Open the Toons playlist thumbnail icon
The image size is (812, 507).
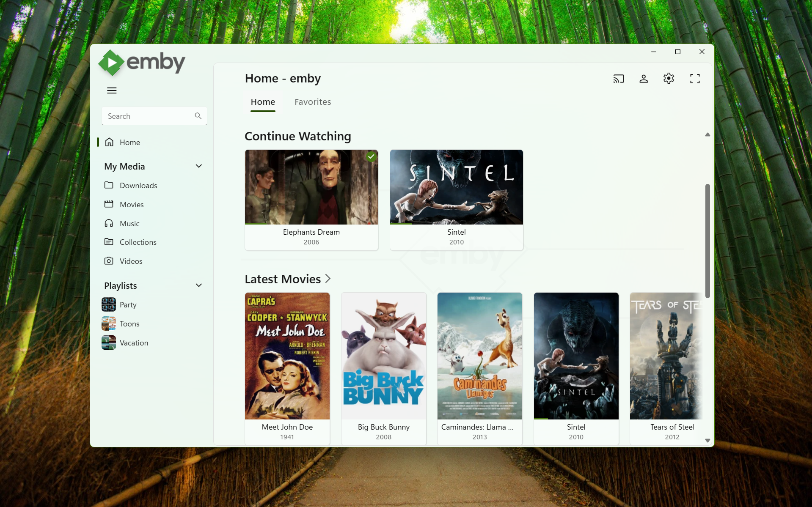(x=109, y=323)
